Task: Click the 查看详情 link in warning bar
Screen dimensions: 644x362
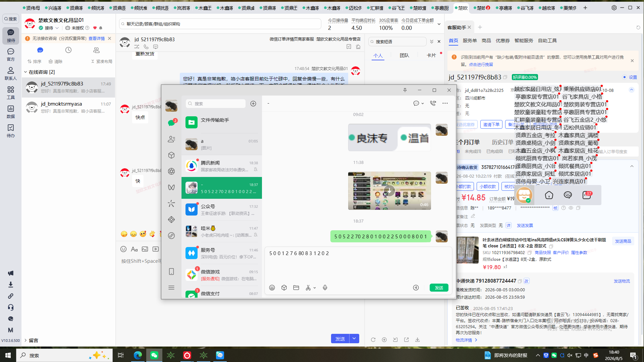Action: tap(97, 39)
